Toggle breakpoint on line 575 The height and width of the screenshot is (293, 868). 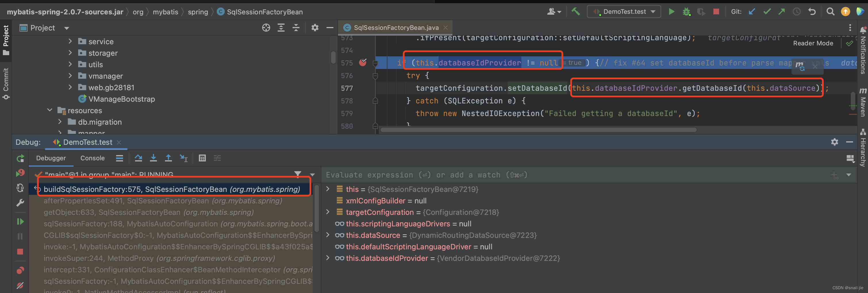tap(363, 62)
